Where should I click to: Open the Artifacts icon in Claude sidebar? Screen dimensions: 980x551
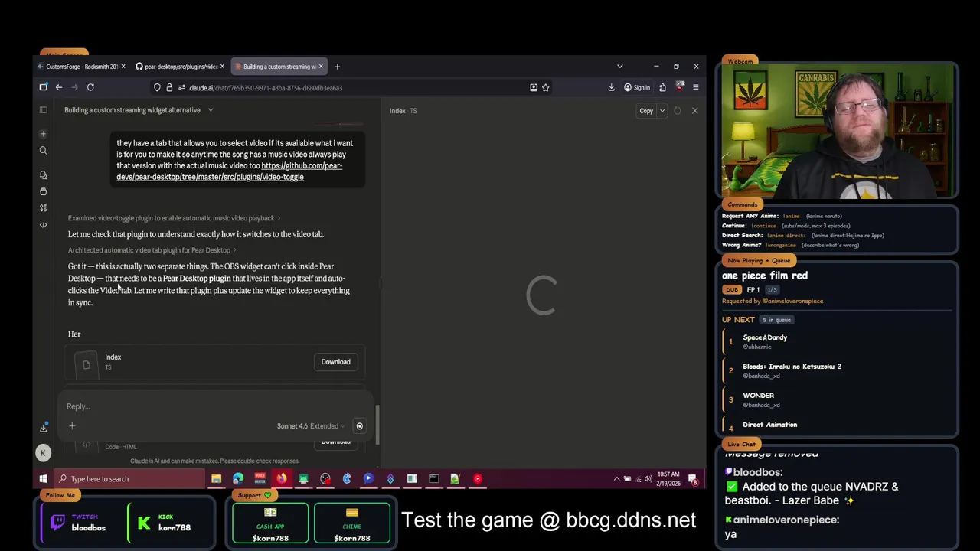(43, 208)
